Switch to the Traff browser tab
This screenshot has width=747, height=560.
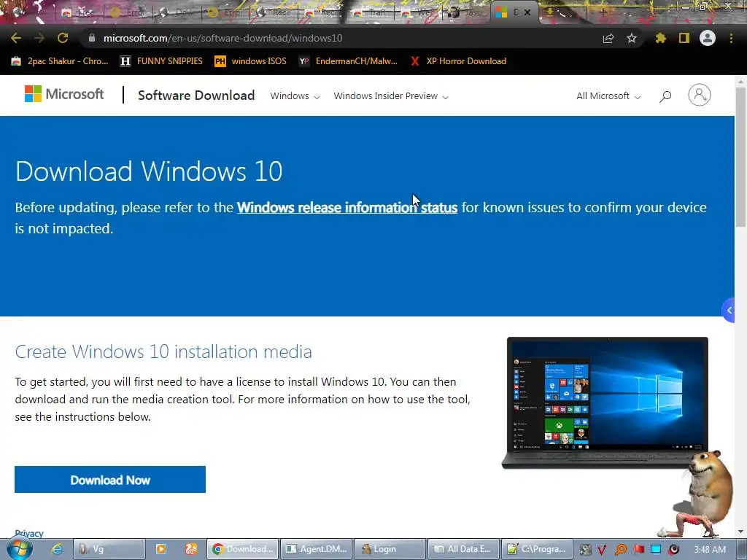coord(371,13)
